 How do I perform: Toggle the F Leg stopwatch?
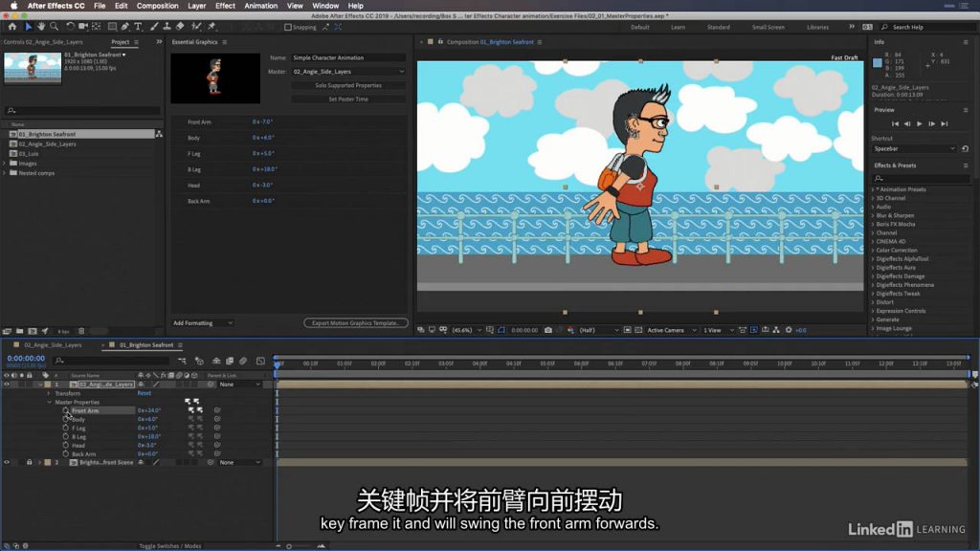pyautogui.click(x=66, y=428)
